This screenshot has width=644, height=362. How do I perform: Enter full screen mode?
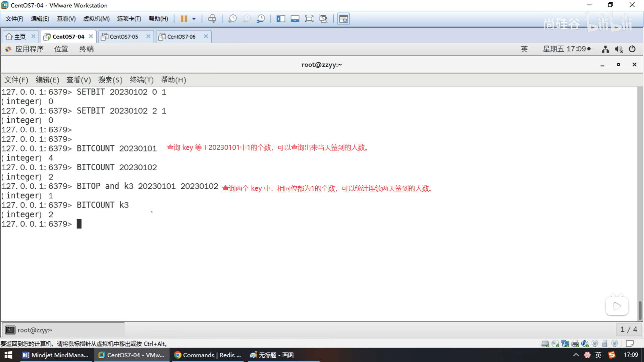309,19
